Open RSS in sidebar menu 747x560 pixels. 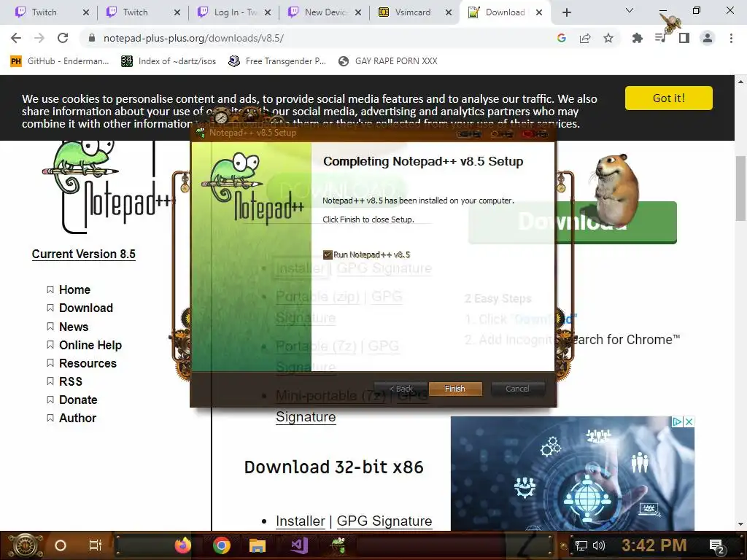pos(71,381)
